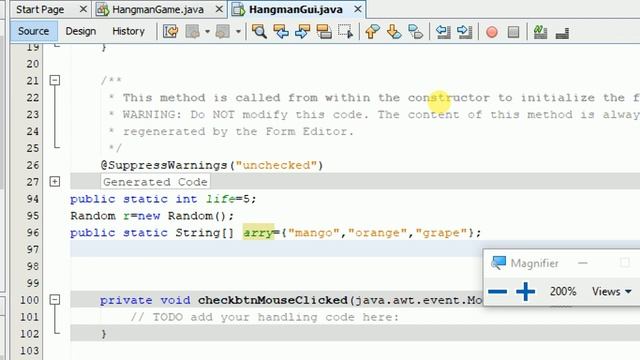
Task: Switch to the Start Page tab
Action: 40,9
